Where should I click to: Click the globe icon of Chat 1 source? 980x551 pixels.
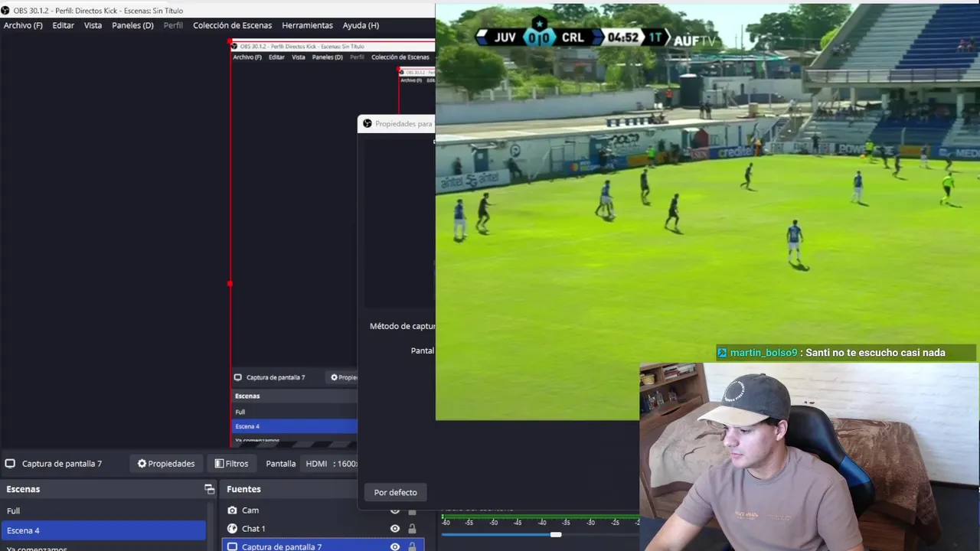[x=232, y=529]
